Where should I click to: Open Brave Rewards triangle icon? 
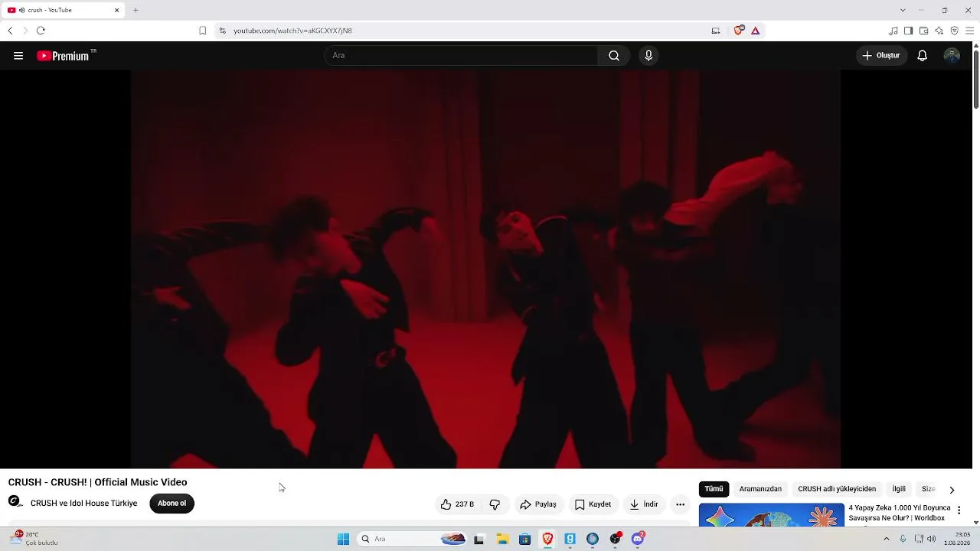click(756, 31)
